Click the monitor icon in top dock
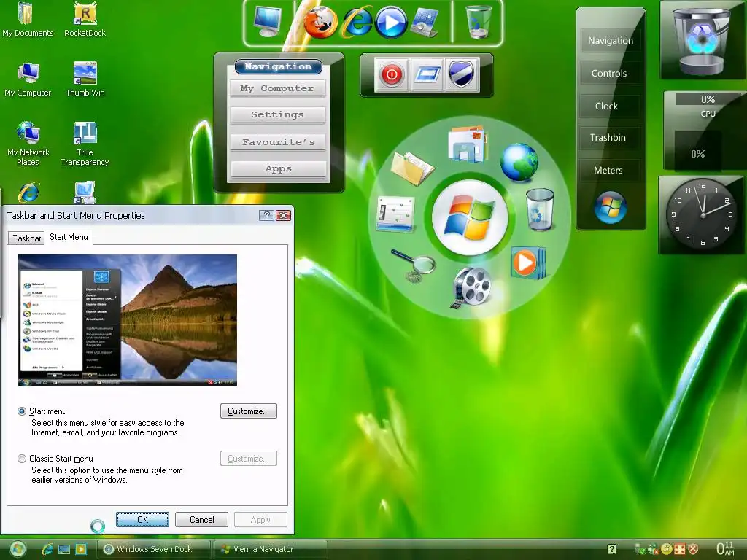The height and width of the screenshot is (560, 747). click(267, 21)
